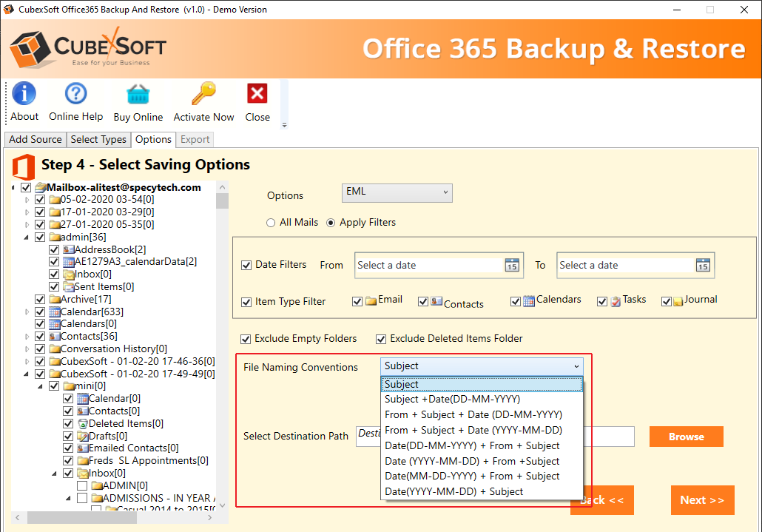This screenshot has width=762, height=532.
Task: Click the Browse button
Action: (x=687, y=437)
